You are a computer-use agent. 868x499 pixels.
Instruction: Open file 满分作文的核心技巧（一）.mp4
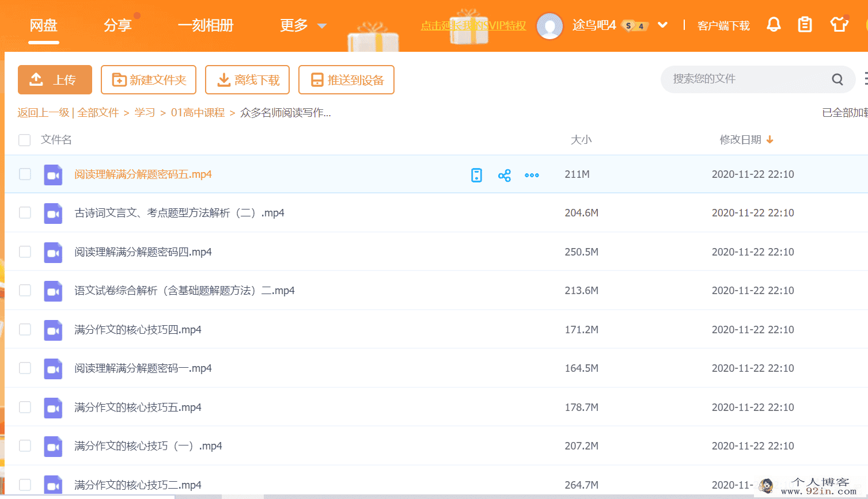pos(148,446)
